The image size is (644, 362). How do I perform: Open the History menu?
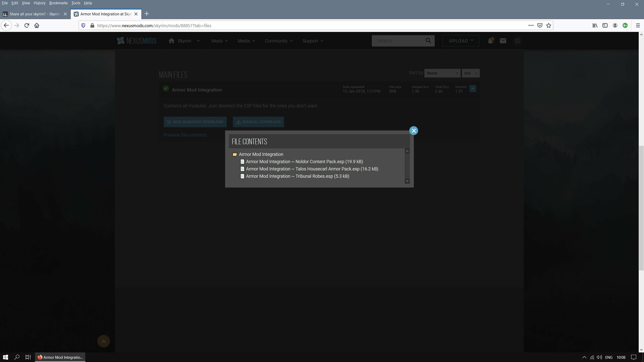pyautogui.click(x=40, y=3)
